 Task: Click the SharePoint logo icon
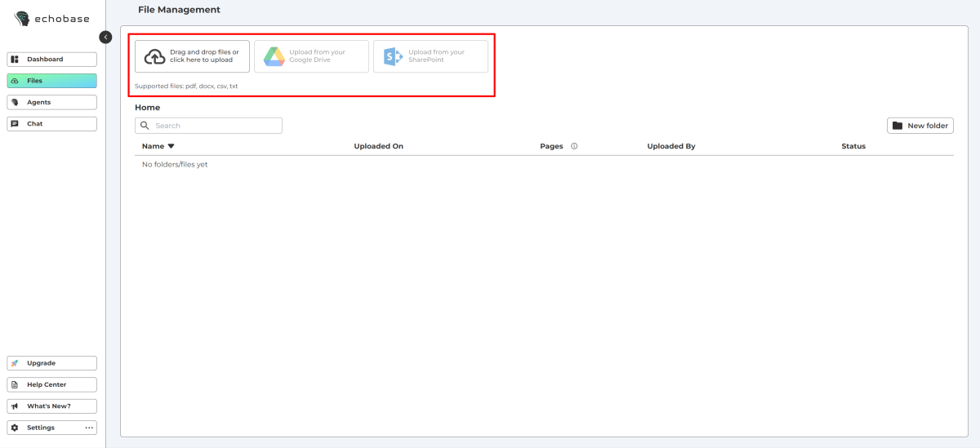click(x=393, y=56)
